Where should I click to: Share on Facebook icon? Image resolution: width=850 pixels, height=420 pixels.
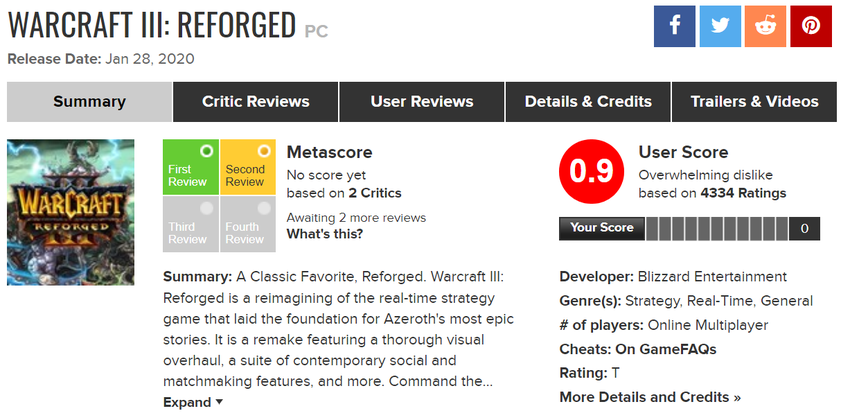pyautogui.click(x=674, y=27)
